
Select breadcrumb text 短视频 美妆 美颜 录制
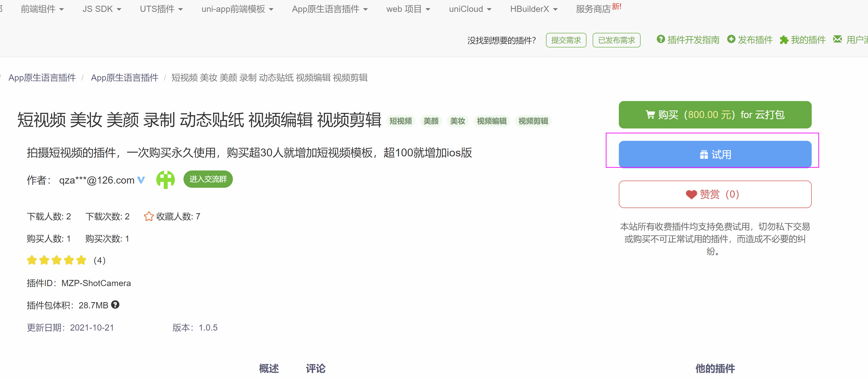click(x=214, y=78)
